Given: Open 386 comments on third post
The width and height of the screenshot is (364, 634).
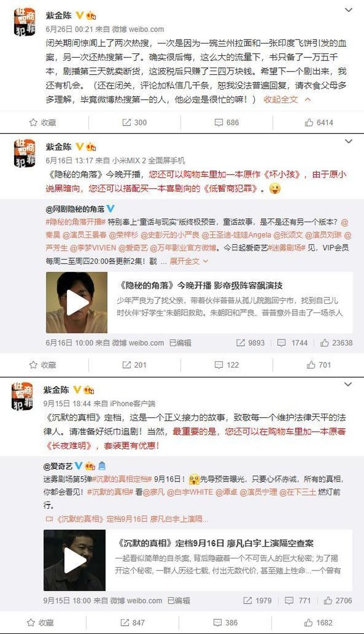Looking at the screenshot, I should (225, 623).
